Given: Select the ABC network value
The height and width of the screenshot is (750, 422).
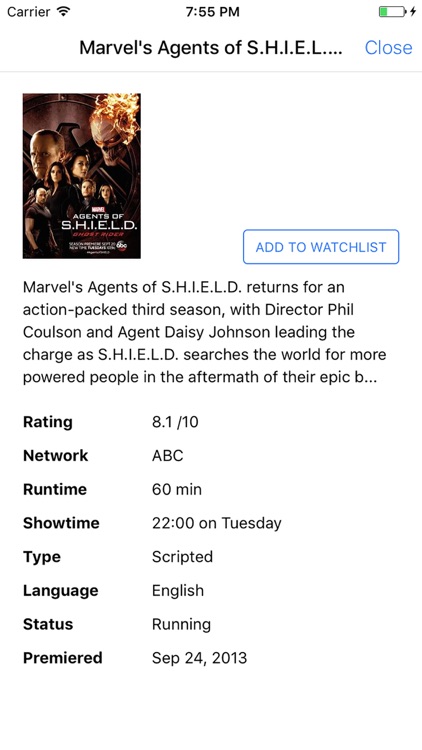Looking at the screenshot, I should pos(167,455).
